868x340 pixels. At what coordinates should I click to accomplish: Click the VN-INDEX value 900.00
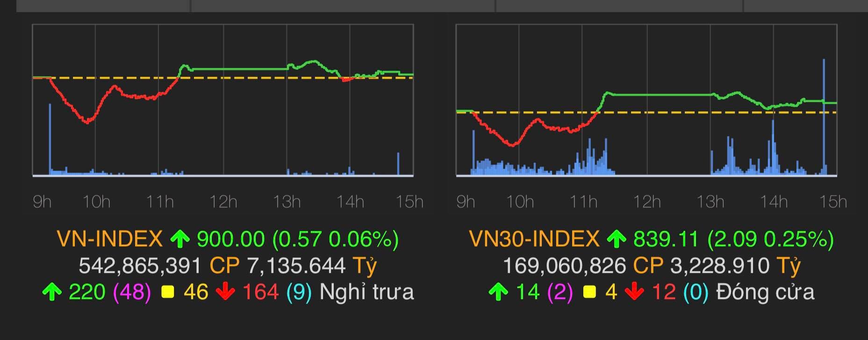(231, 239)
